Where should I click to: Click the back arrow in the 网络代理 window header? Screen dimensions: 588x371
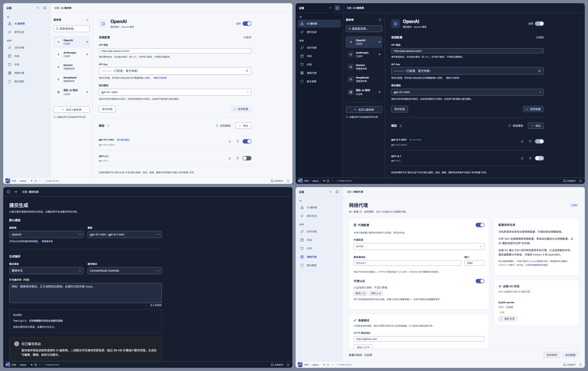[x=331, y=192]
